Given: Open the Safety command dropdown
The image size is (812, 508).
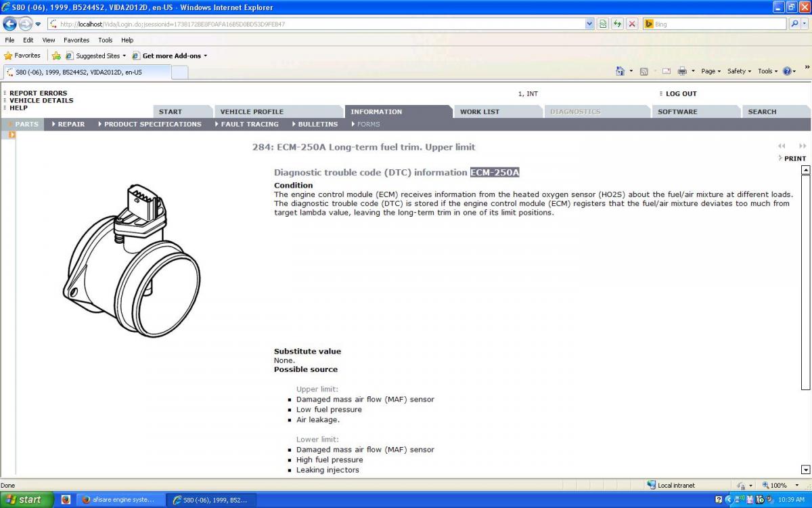Looking at the screenshot, I should 739,71.
